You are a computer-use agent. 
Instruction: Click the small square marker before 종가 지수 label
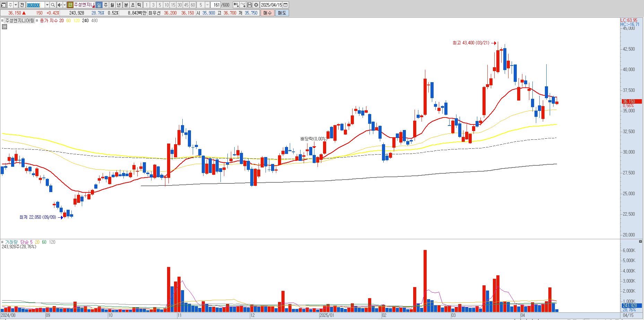pos(37,21)
